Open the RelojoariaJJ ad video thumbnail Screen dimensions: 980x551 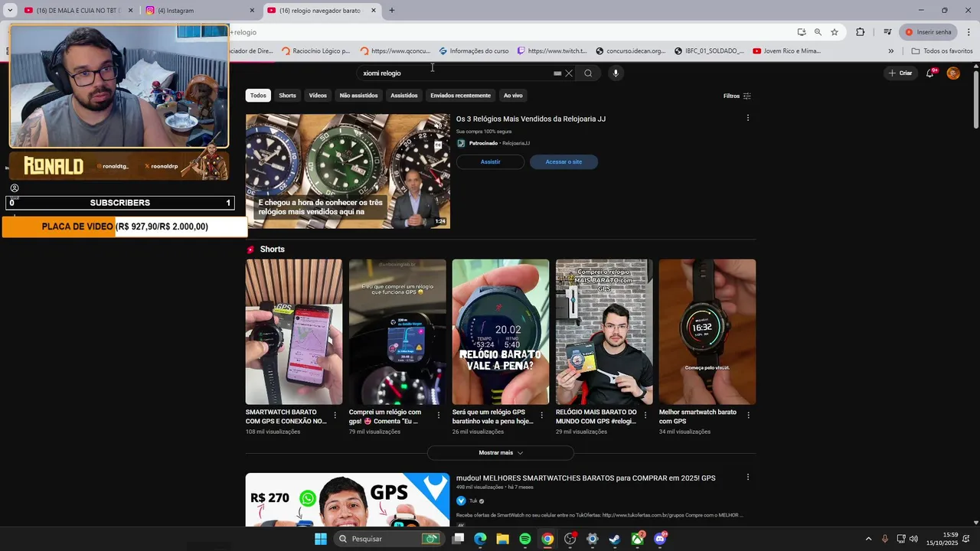pyautogui.click(x=348, y=171)
